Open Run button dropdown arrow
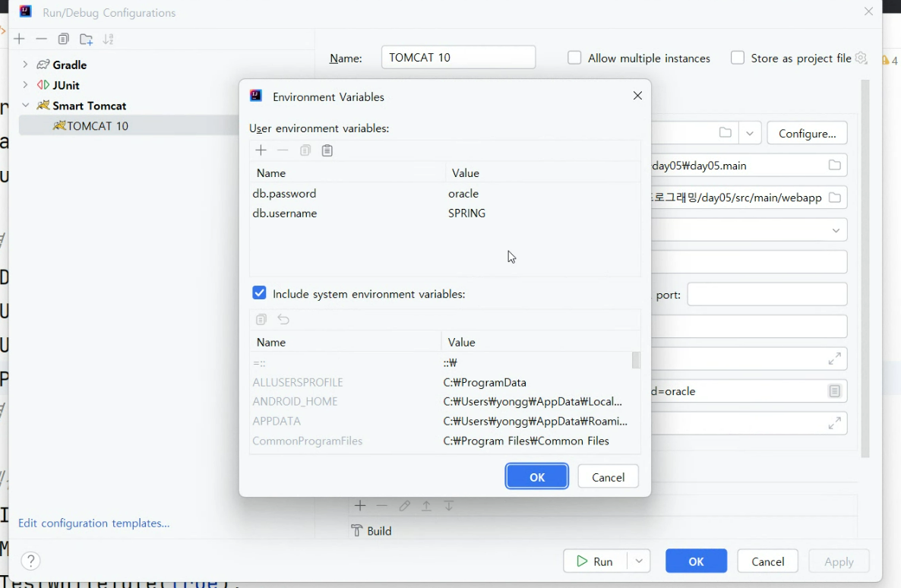The width and height of the screenshot is (901, 588). tap(638, 561)
